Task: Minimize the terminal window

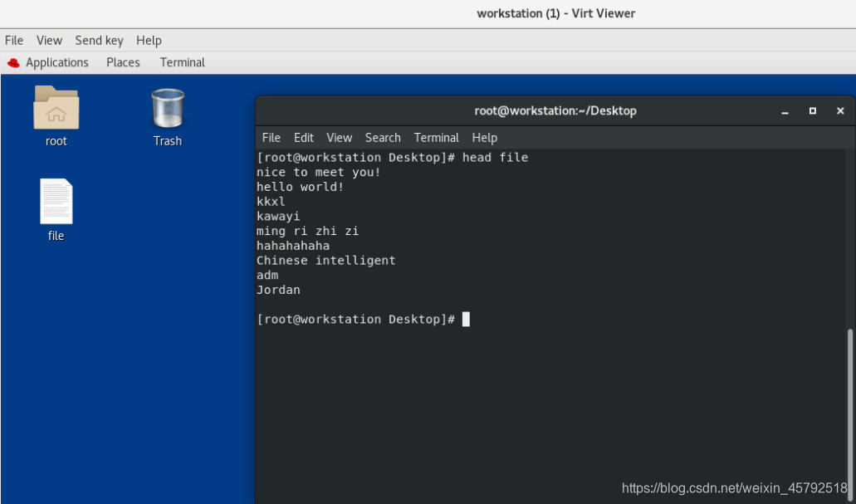Action: tap(785, 111)
